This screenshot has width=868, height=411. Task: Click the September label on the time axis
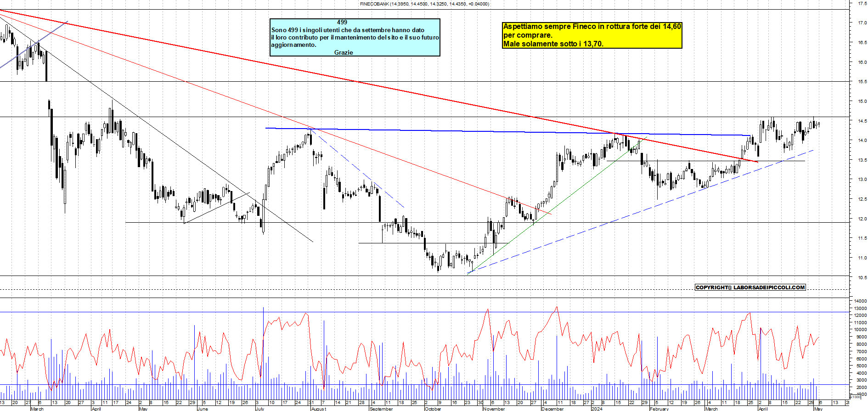click(381, 409)
